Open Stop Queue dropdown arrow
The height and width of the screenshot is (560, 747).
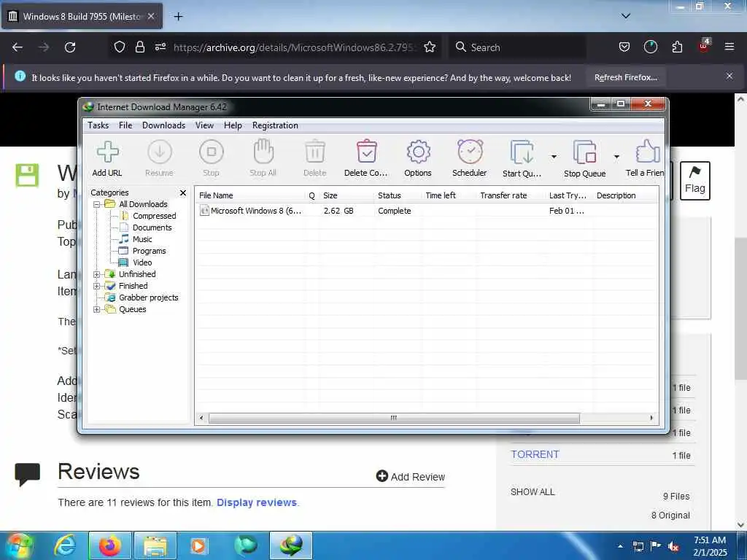616,157
